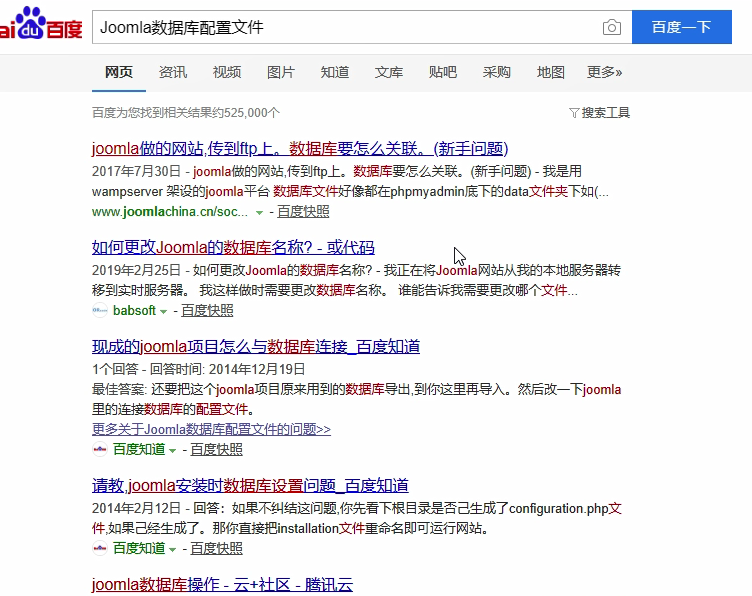Expand dropdown arrow next to babsoft
This screenshot has height=596, width=752.
coord(163,312)
